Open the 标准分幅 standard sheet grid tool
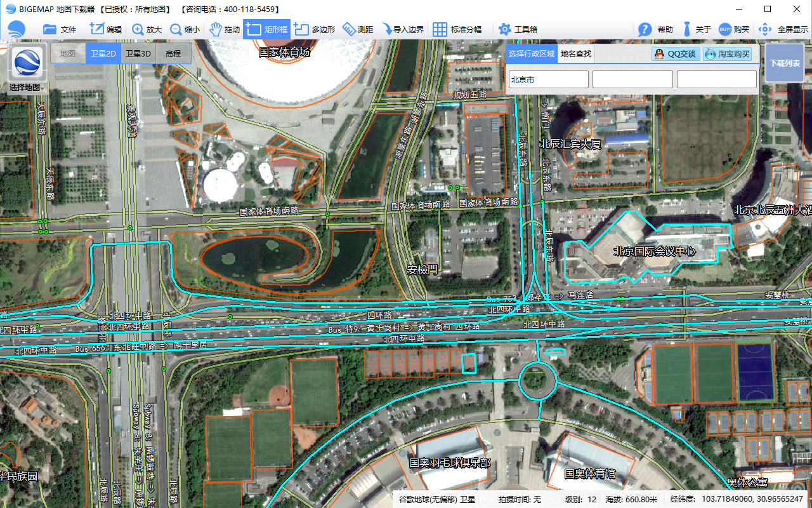This screenshot has height=508, width=812. point(457,29)
